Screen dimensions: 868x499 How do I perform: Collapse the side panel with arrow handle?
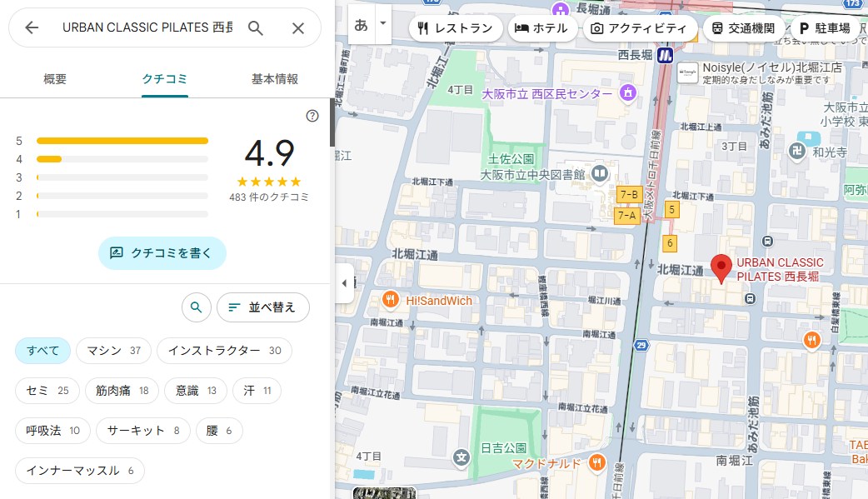344,283
